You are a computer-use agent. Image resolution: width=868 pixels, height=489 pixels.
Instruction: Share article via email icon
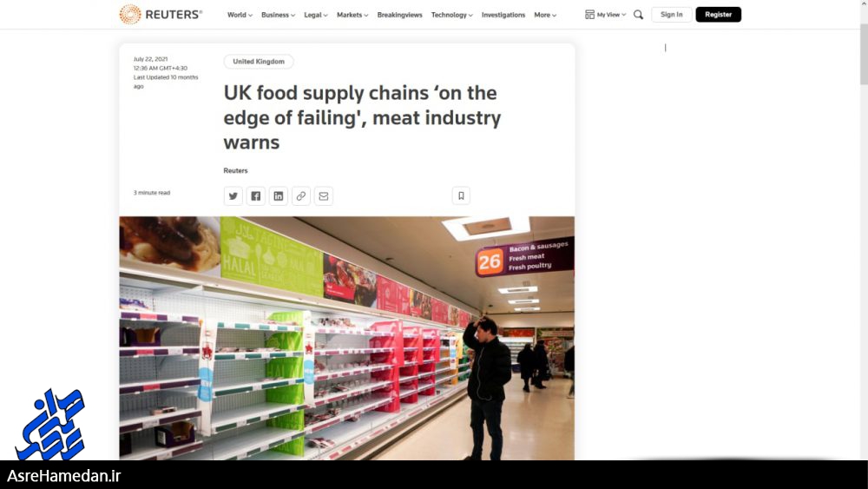point(324,196)
